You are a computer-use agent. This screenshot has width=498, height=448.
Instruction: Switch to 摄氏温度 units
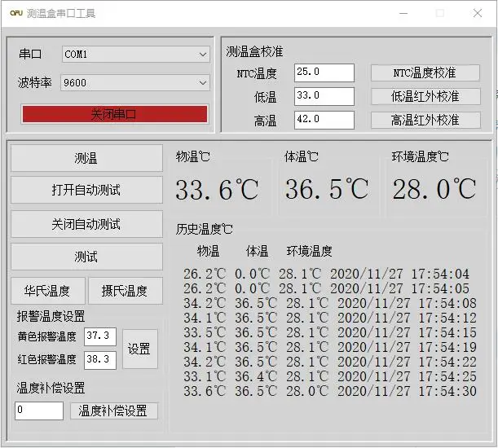click(126, 291)
